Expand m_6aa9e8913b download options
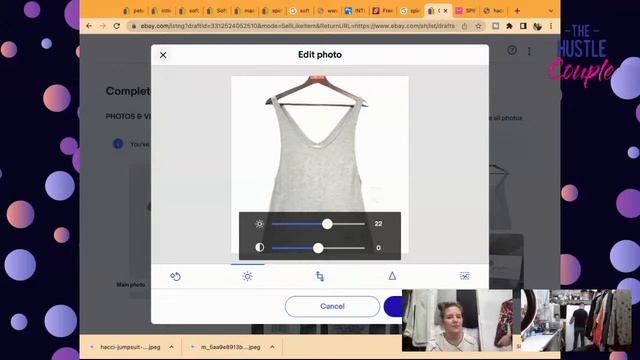The image size is (640, 360). 272,347
